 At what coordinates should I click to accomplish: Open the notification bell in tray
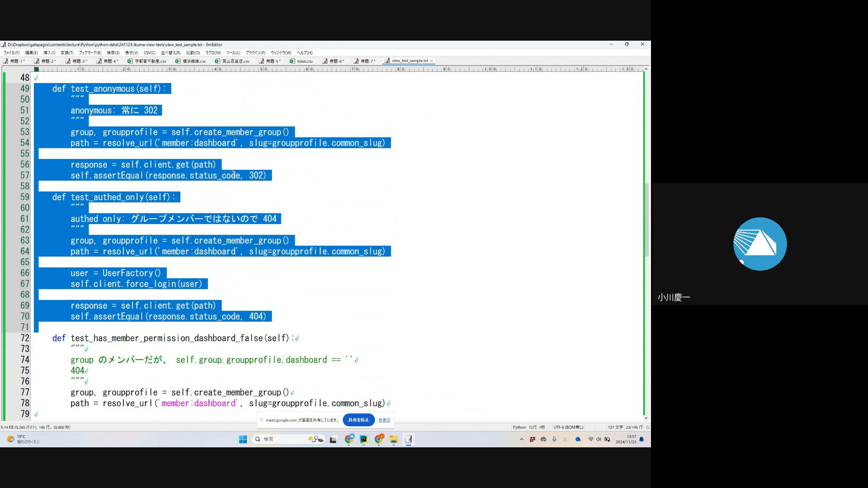642,439
